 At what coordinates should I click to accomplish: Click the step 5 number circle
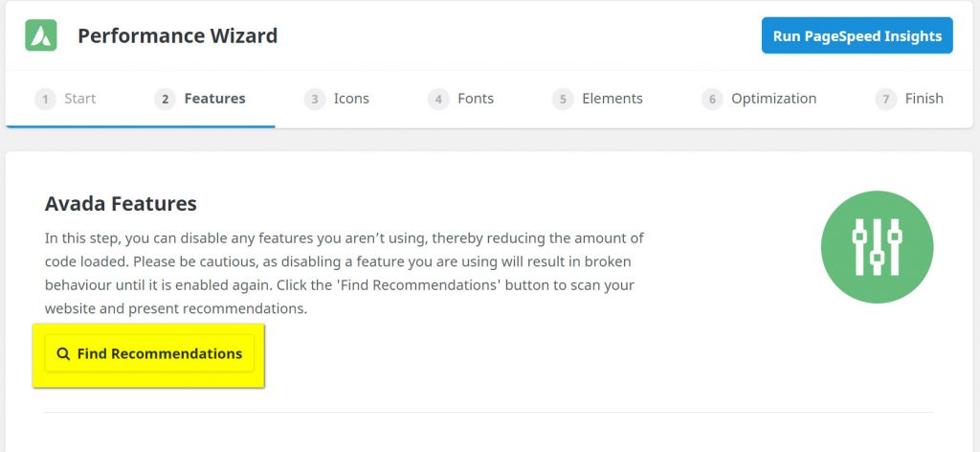point(563,99)
